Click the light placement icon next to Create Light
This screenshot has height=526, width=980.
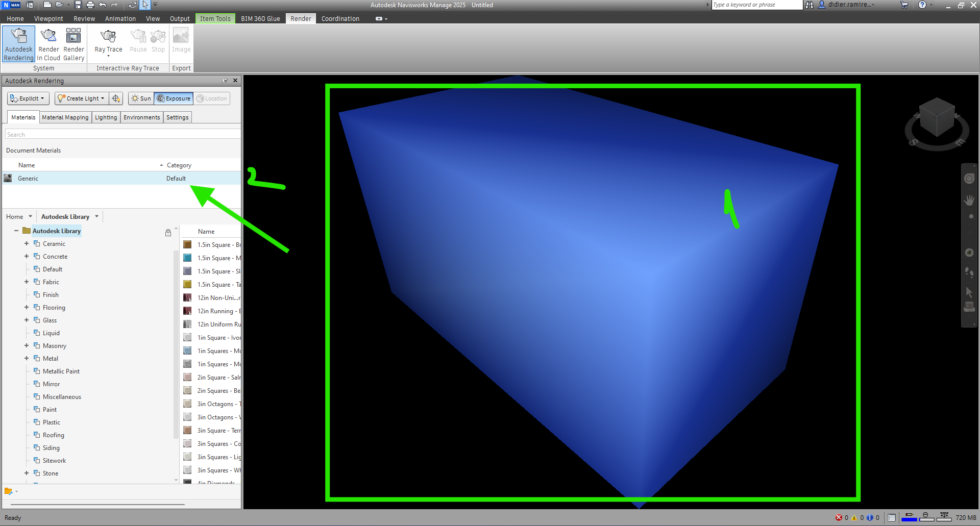click(116, 98)
